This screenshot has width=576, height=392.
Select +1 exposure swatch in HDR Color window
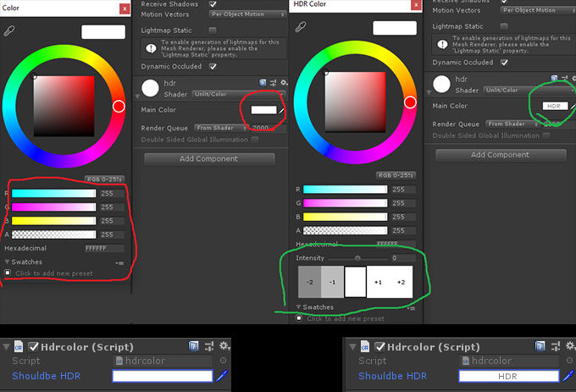point(378,282)
